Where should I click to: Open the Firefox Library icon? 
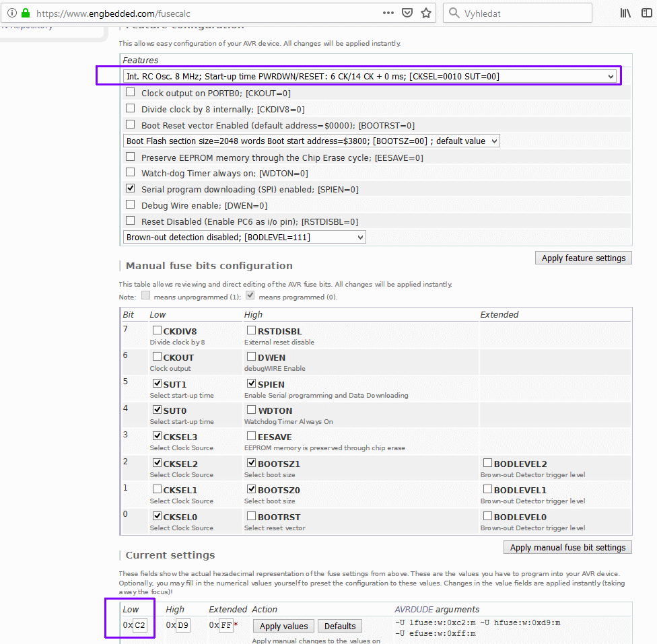pyautogui.click(x=625, y=13)
